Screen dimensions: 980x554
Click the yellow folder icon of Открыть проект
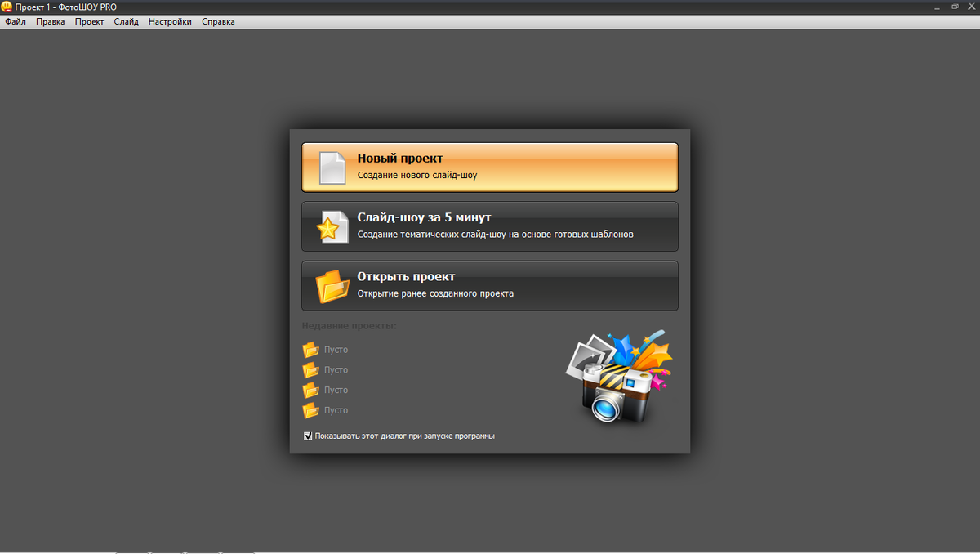[x=332, y=286]
